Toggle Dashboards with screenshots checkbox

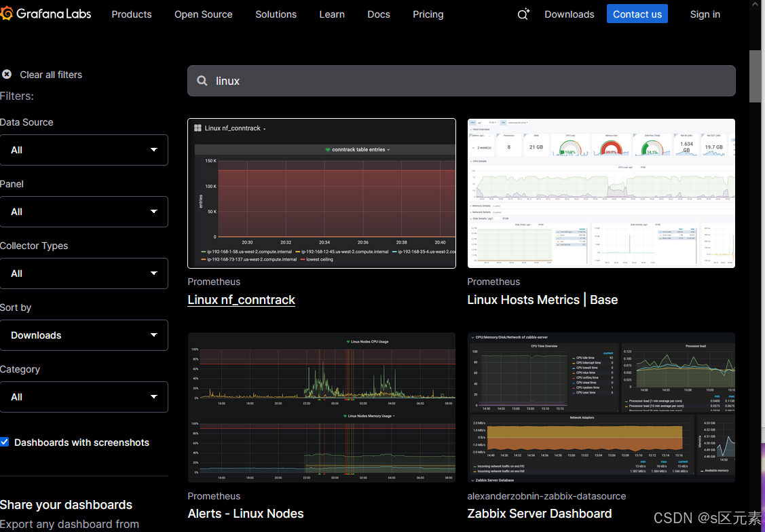point(4,442)
